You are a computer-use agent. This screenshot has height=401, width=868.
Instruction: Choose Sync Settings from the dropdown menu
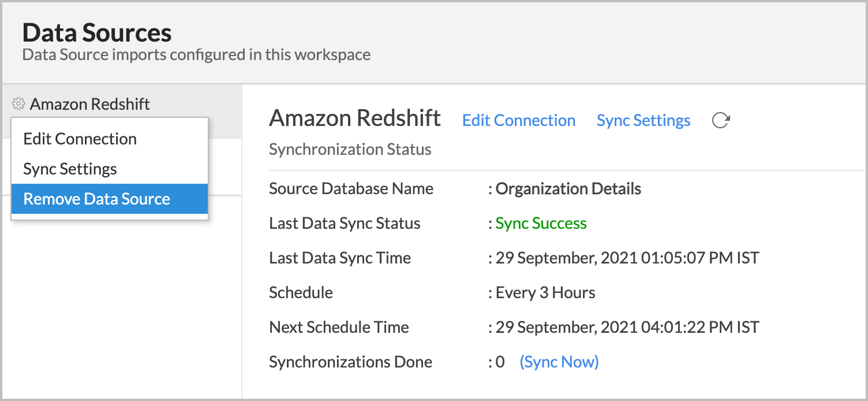pyautogui.click(x=110, y=169)
